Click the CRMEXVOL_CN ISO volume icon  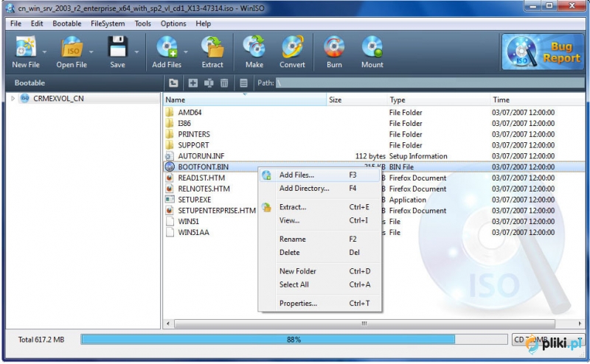click(25, 98)
